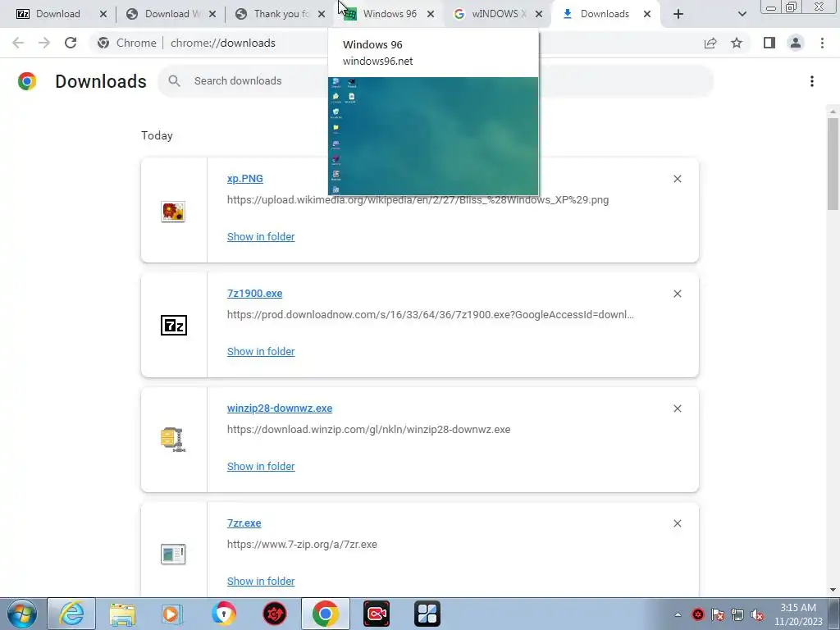Select the Downloads tab
Viewport: 840px width, 630px height.
(x=605, y=14)
